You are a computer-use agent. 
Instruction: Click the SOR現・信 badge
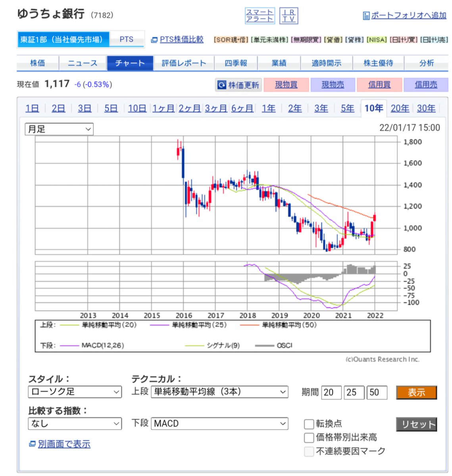[x=231, y=40]
